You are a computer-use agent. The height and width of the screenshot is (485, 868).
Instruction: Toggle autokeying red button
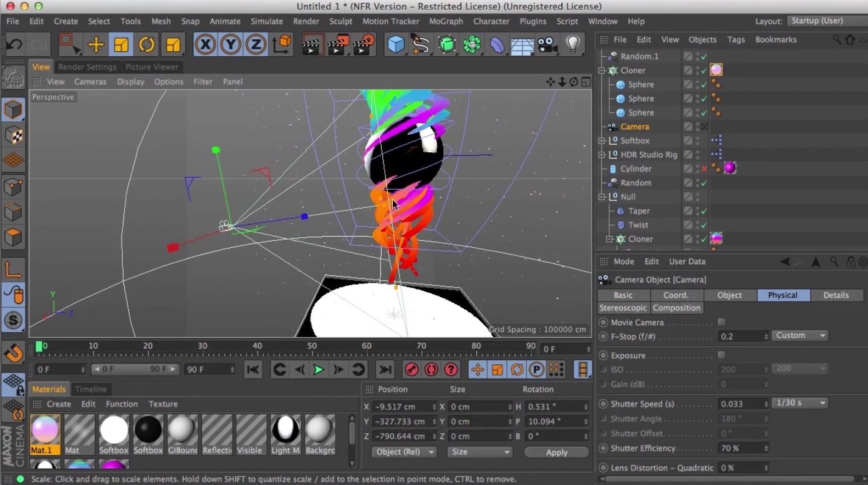(x=432, y=370)
